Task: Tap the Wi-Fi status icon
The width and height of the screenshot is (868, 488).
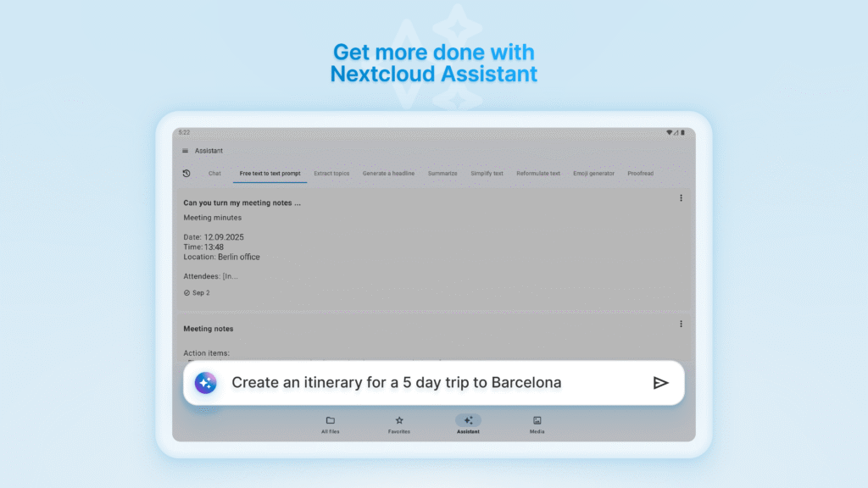Action: (x=669, y=133)
